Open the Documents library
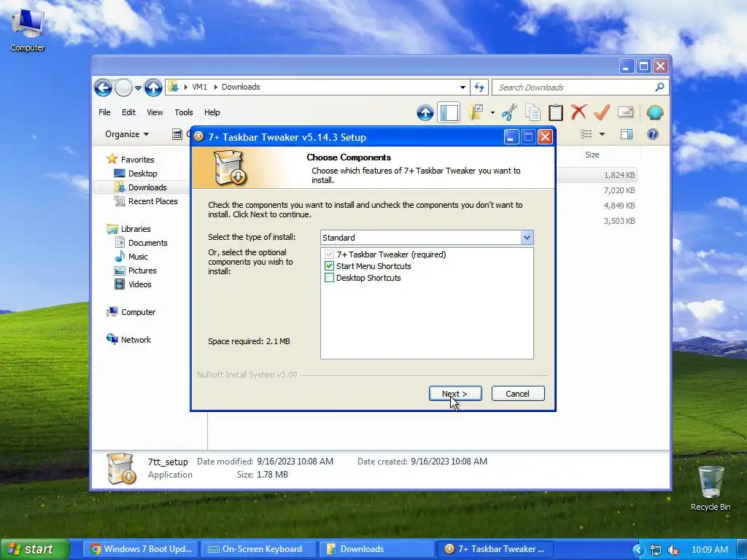747x560 pixels. click(x=147, y=242)
